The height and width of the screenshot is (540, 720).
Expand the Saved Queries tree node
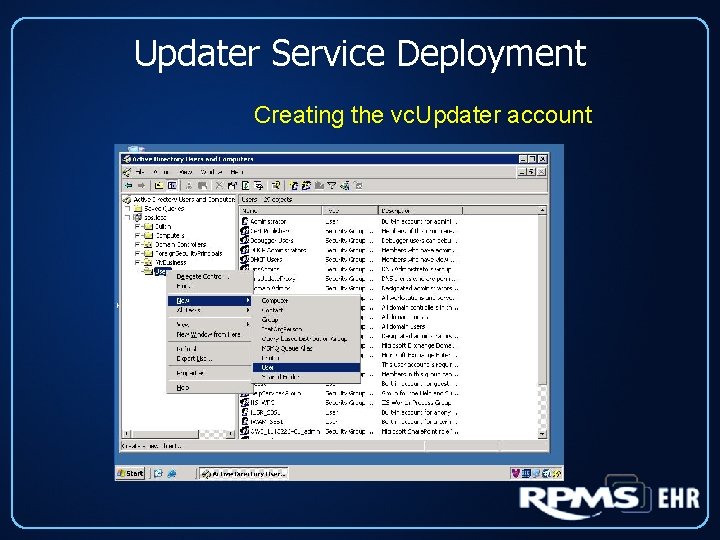[127, 208]
